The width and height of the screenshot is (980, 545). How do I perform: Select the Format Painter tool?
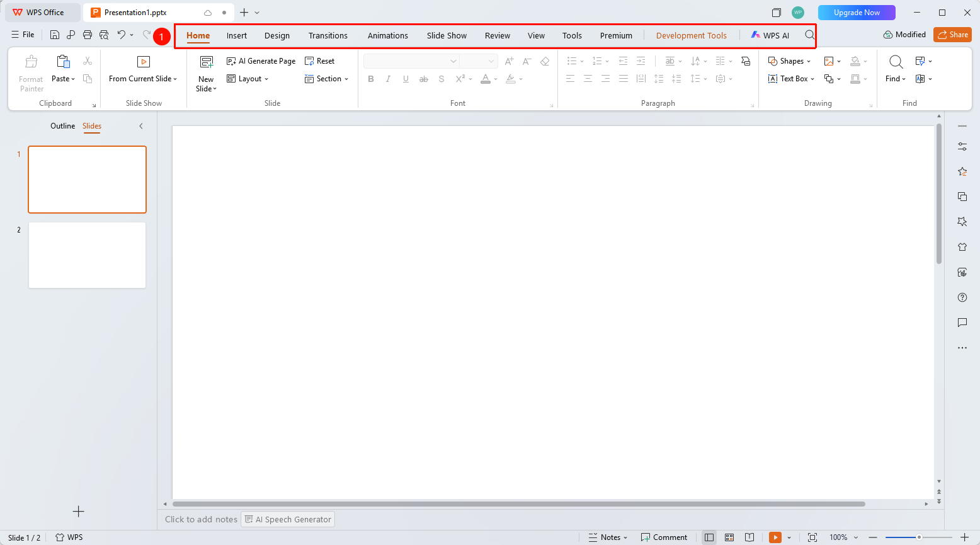click(x=31, y=74)
